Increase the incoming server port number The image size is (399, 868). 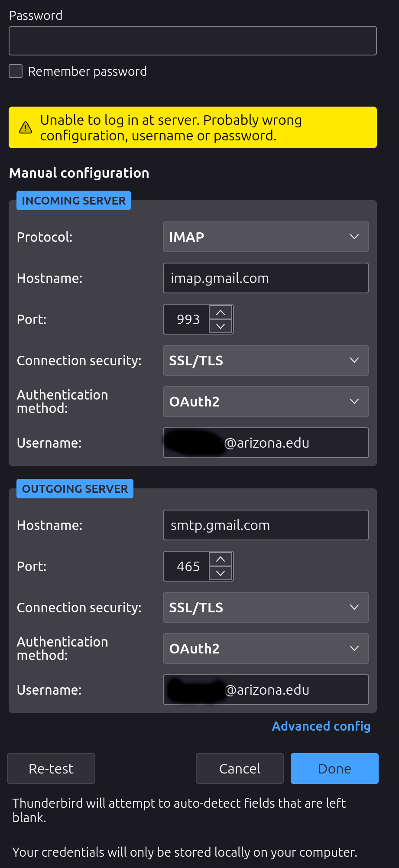221,312
